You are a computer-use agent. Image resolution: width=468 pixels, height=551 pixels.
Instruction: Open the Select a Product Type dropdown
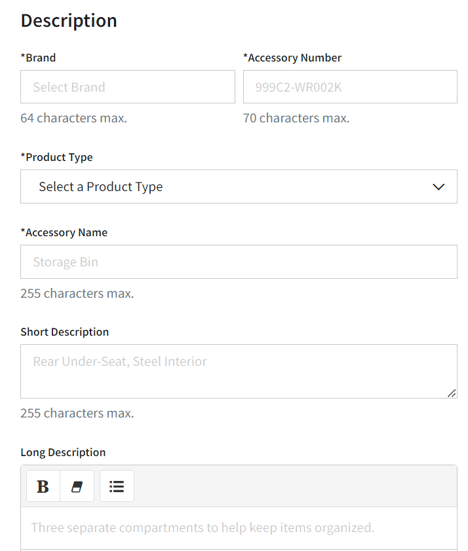239,187
